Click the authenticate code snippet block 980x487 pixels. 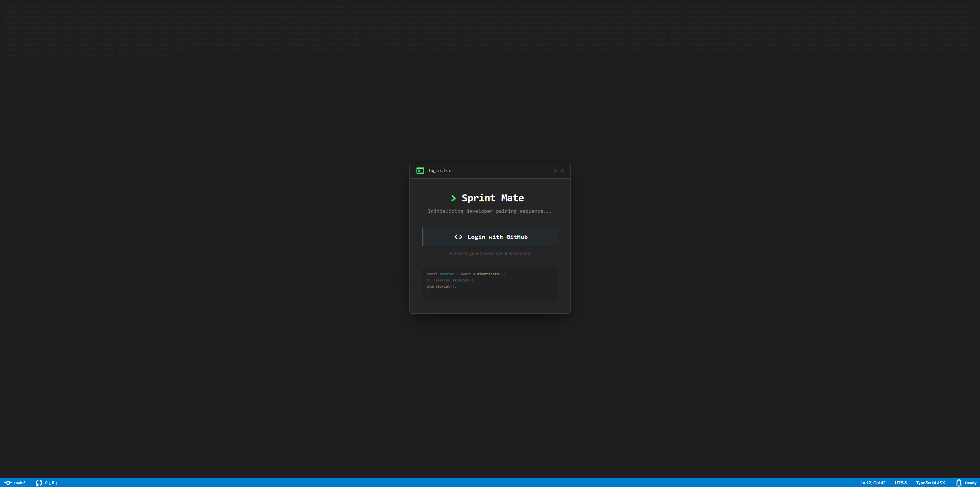click(x=490, y=283)
